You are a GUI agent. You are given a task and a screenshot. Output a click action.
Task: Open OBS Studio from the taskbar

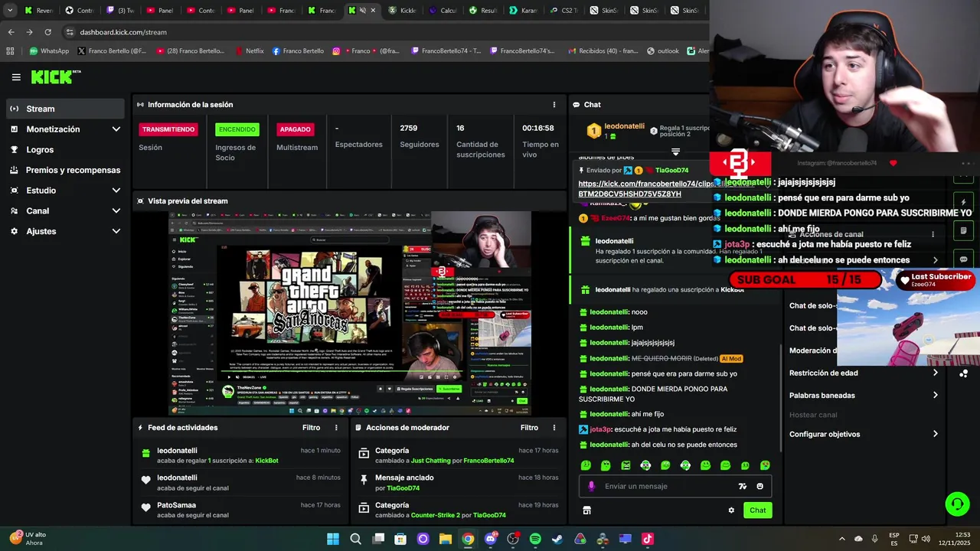(x=513, y=539)
